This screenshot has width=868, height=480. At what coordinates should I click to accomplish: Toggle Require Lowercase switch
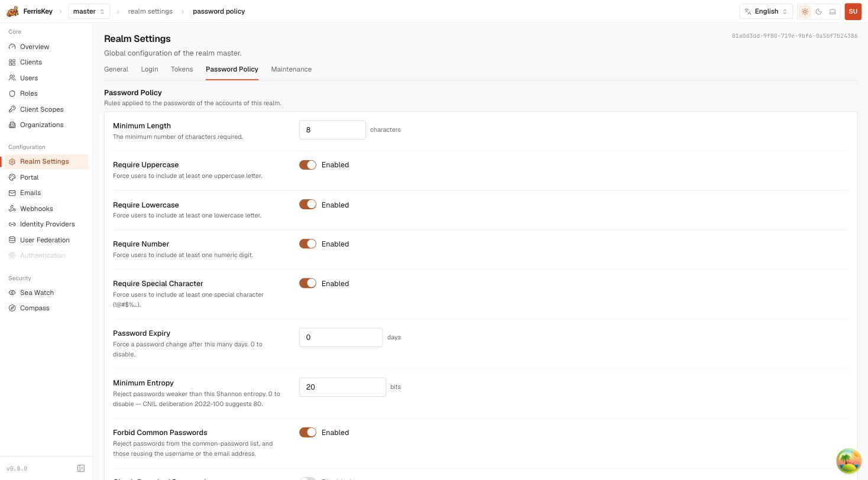307,205
